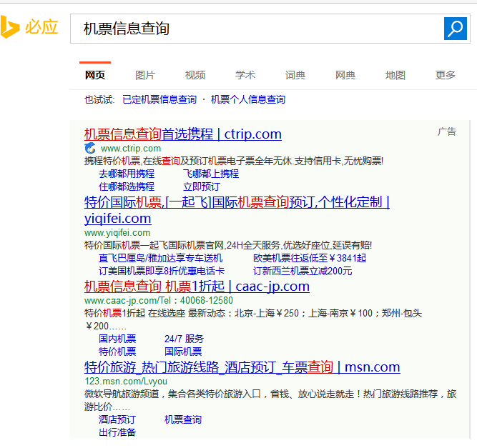Click the 也试试: label text
This screenshot has height=448, width=477.
pos(99,99)
